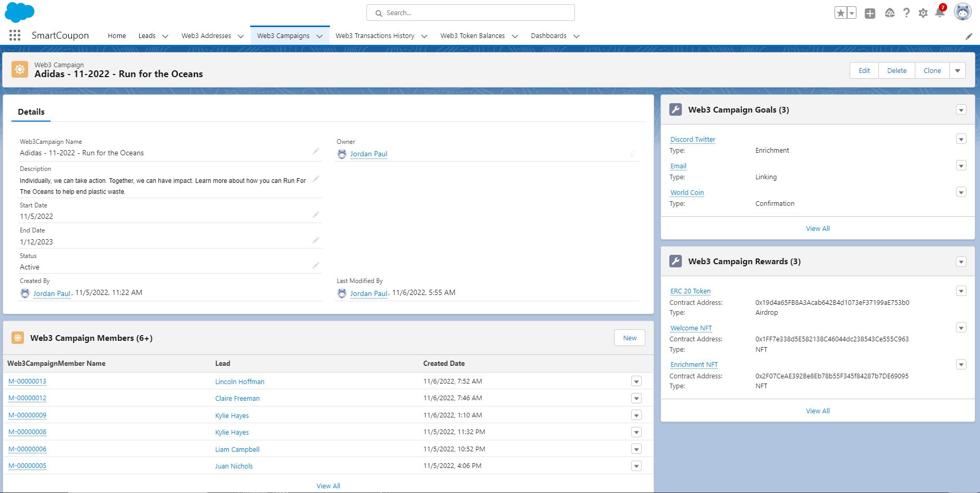
Task: Edit the Description field pencil icon
Action: (316, 179)
